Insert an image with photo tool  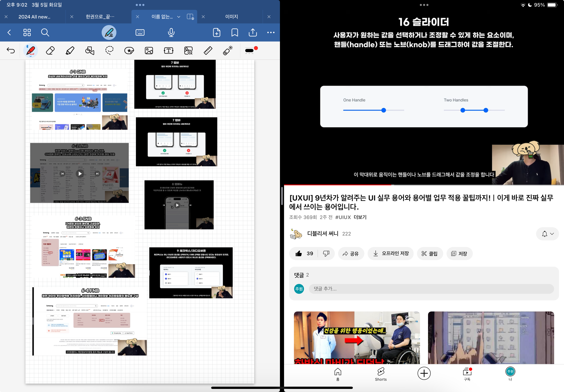(149, 51)
